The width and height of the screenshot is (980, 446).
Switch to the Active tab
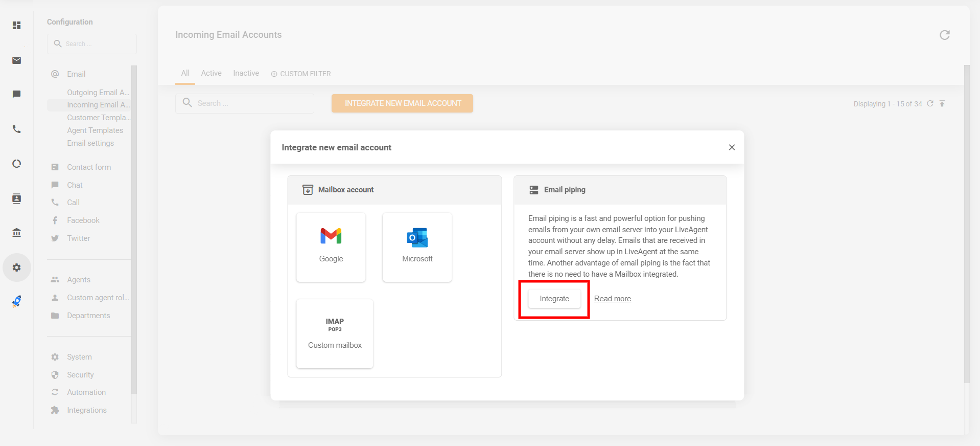tap(211, 73)
